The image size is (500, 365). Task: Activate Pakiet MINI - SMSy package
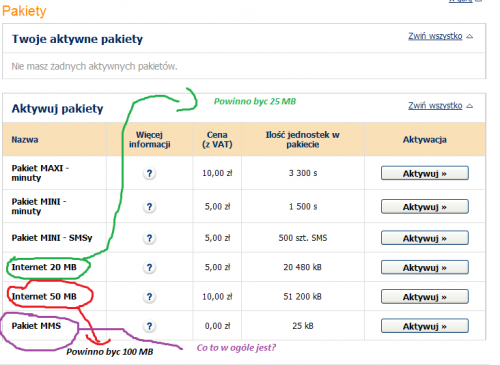(425, 238)
